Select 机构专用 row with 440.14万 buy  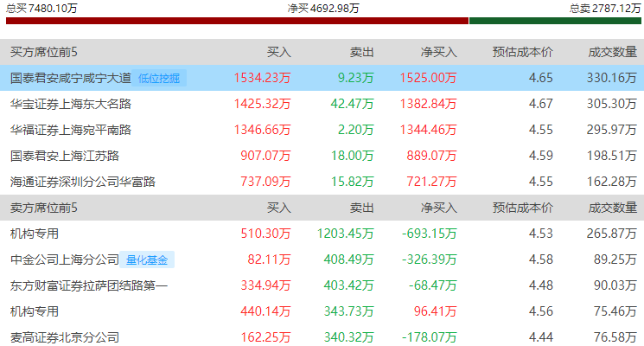(322, 311)
